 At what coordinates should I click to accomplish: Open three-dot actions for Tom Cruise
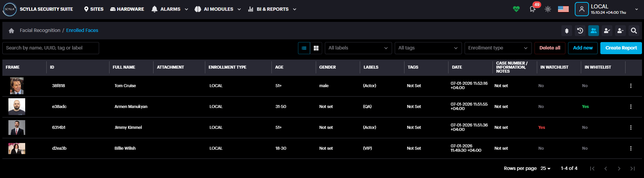pos(631,86)
